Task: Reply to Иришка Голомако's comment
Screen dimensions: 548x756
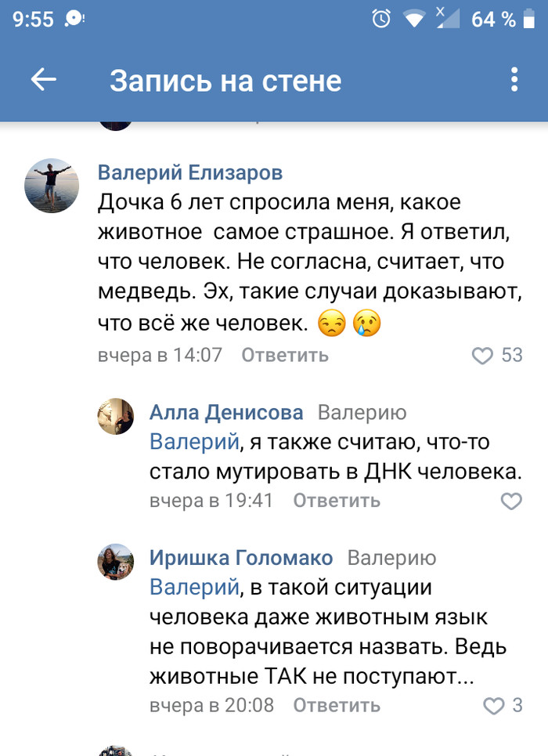Action: 337,705
